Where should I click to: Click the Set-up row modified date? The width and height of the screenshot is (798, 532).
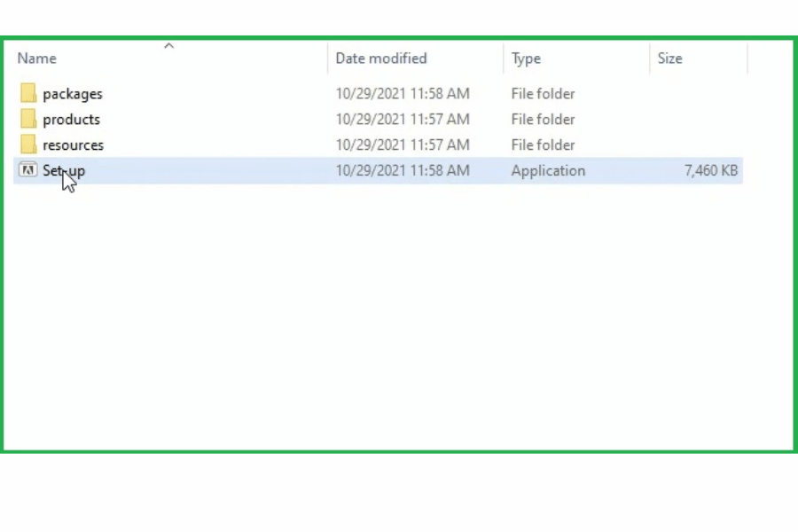[403, 171]
